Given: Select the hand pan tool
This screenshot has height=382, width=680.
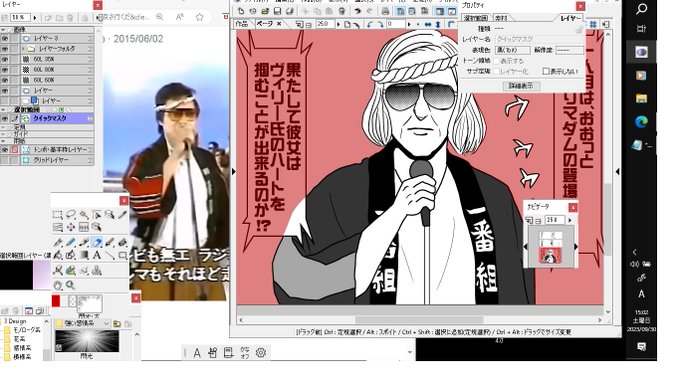Looking at the screenshot, I should pyautogui.click(x=57, y=285).
